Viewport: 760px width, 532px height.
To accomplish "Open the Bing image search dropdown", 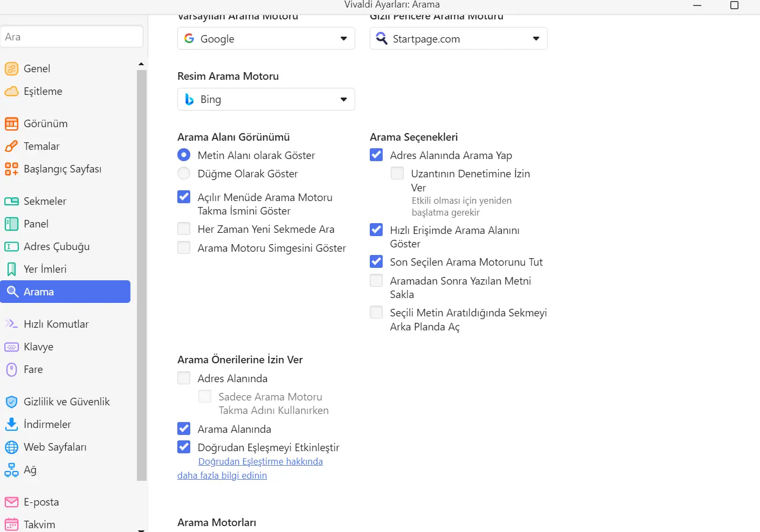I will click(x=266, y=99).
